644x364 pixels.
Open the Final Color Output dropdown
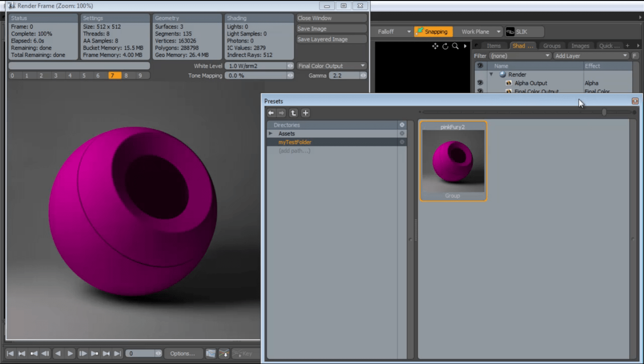point(331,66)
